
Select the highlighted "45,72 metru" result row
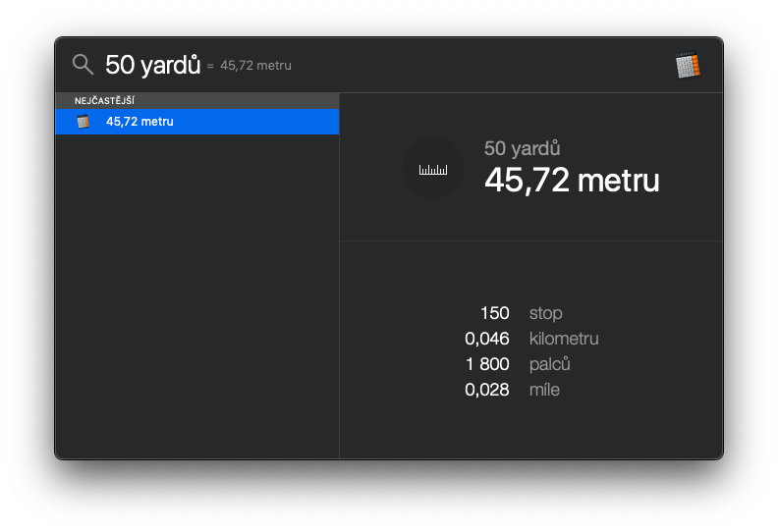pyautogui.click(x=196, y=122)
